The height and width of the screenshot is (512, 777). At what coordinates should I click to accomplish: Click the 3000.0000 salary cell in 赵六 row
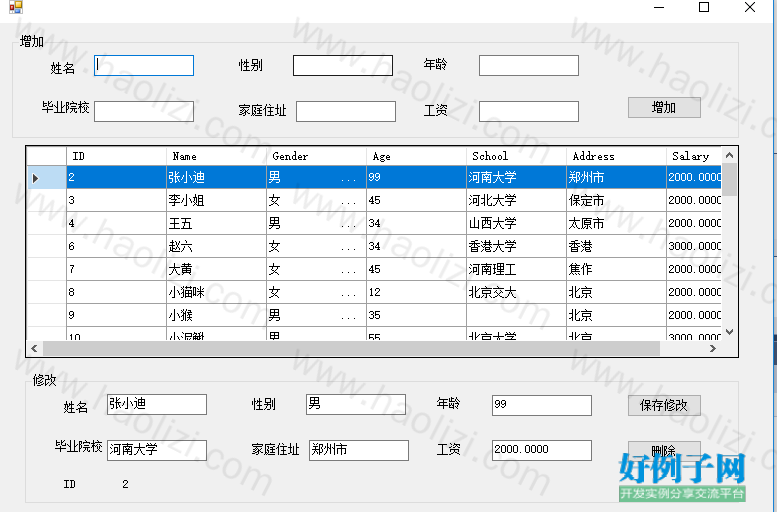[x=694, y=246]
